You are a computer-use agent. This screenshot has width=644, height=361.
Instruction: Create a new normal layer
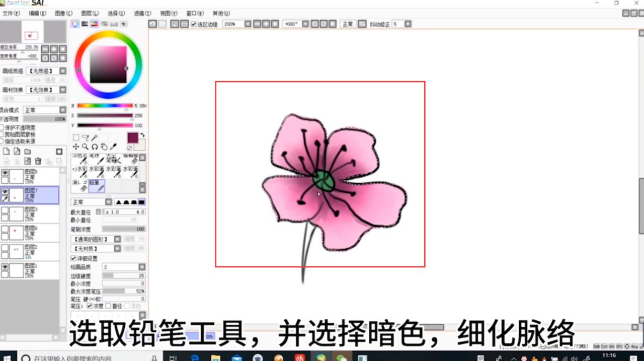(7, 152)
